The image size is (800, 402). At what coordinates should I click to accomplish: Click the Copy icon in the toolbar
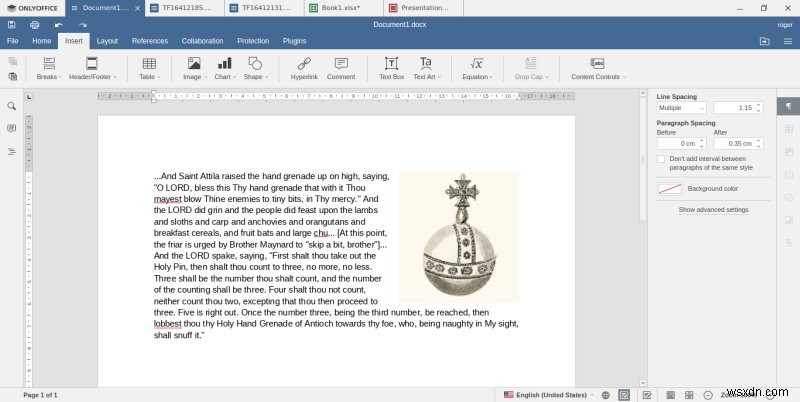[x=13, y=61]
